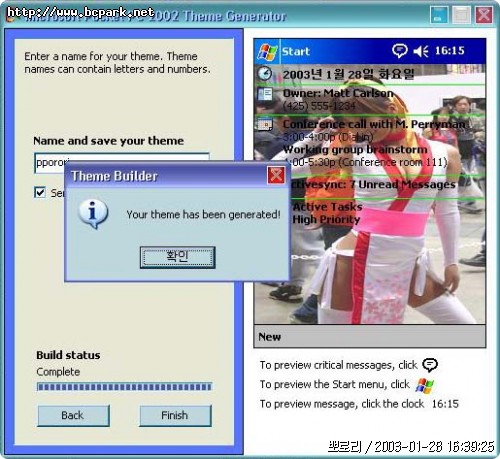Click the 'Complete' build status text

(x=58, y=372)
